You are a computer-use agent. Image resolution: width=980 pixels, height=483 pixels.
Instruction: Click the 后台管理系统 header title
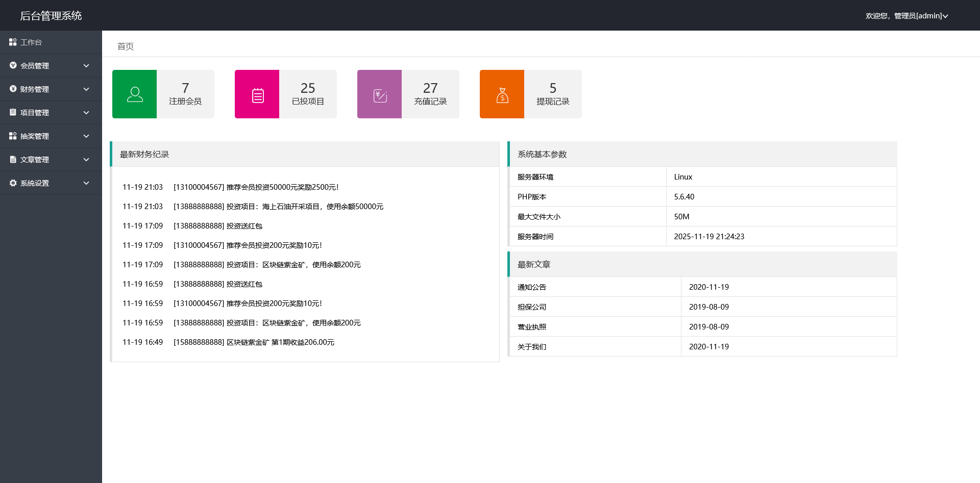[51, 16]
